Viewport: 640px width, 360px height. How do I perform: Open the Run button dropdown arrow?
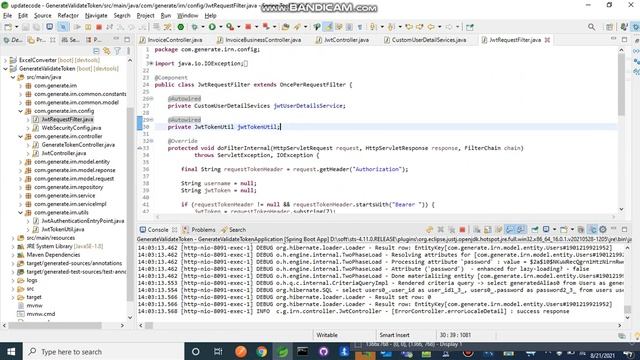[x=220, y=27]
